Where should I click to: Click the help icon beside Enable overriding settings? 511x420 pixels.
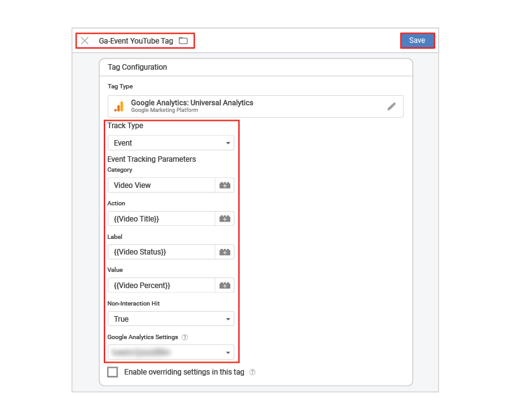pyautogui.click(x=252, y=372)
